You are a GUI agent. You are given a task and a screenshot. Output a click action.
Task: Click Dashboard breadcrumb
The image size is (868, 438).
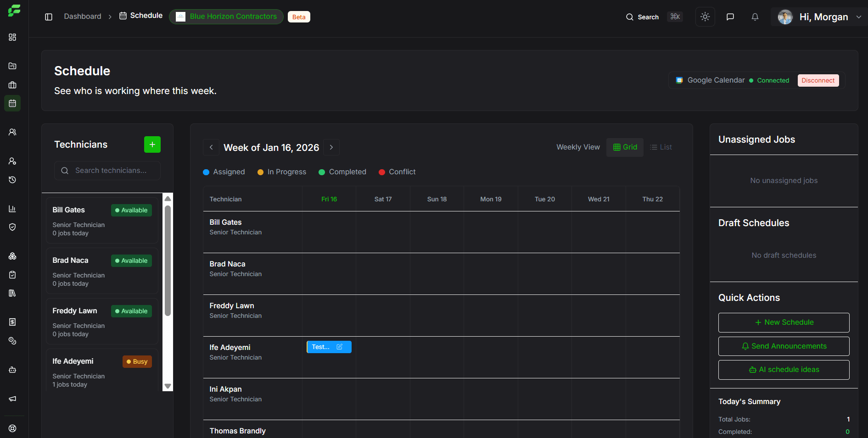pos(83,17)
